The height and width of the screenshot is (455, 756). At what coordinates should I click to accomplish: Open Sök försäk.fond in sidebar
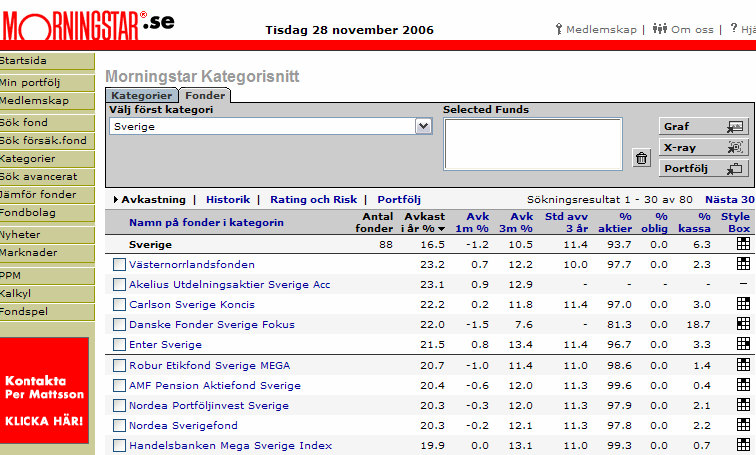(47, 141)
